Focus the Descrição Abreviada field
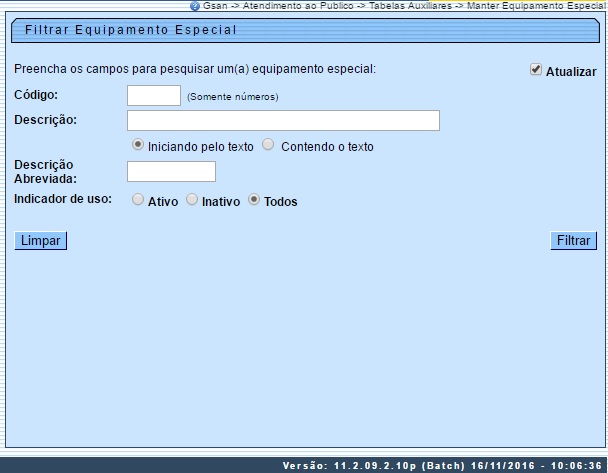 click(171, 171)
